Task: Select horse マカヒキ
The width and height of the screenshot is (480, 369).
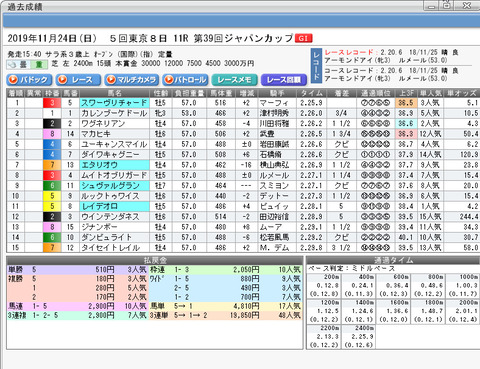Action: point(114,134)
